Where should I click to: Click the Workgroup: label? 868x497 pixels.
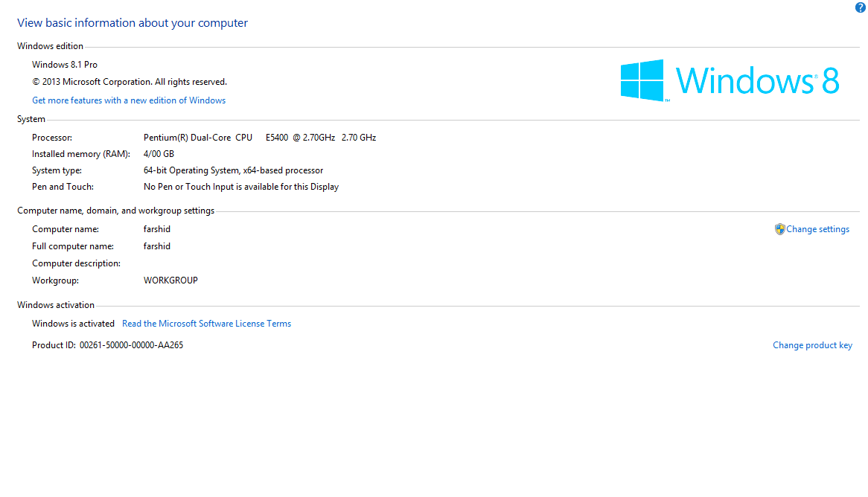(55, 280)
